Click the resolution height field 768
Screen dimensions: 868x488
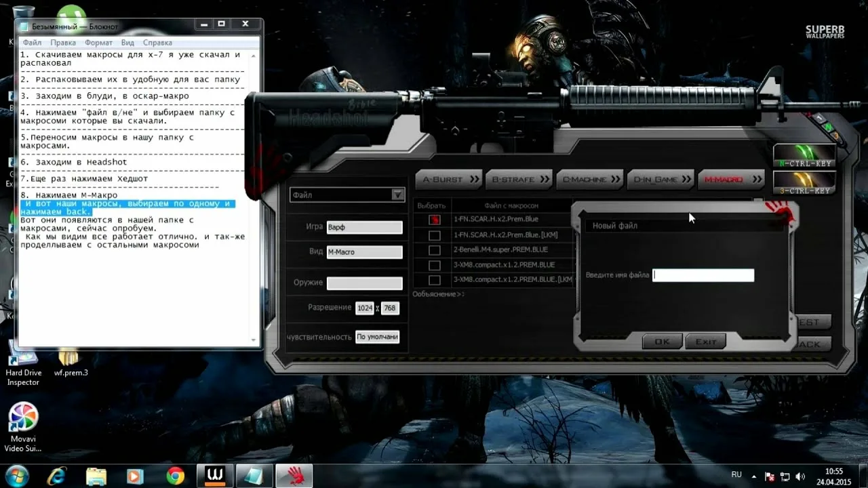[390, 308]
